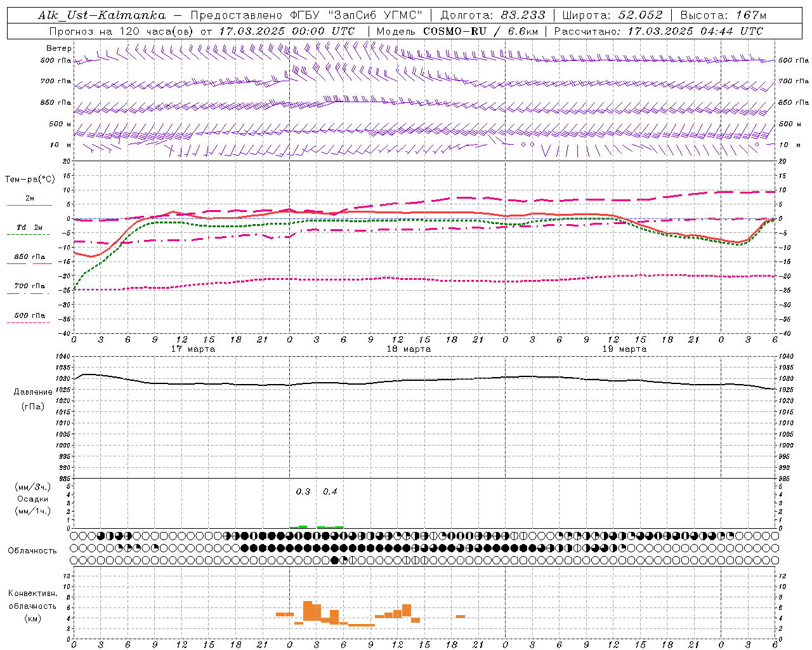Select the '850 гПа' temperature legend entry

click(x=30, y=257)
